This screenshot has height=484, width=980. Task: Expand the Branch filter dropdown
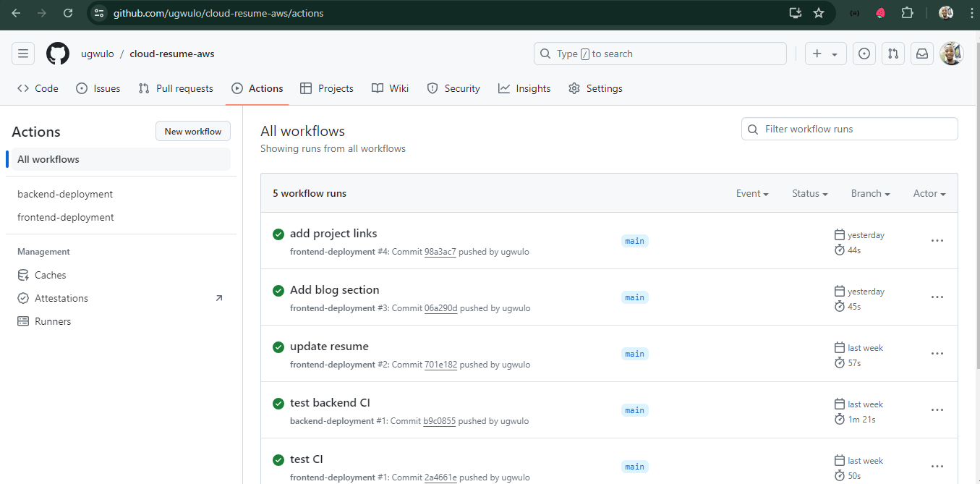coord(870,193)
